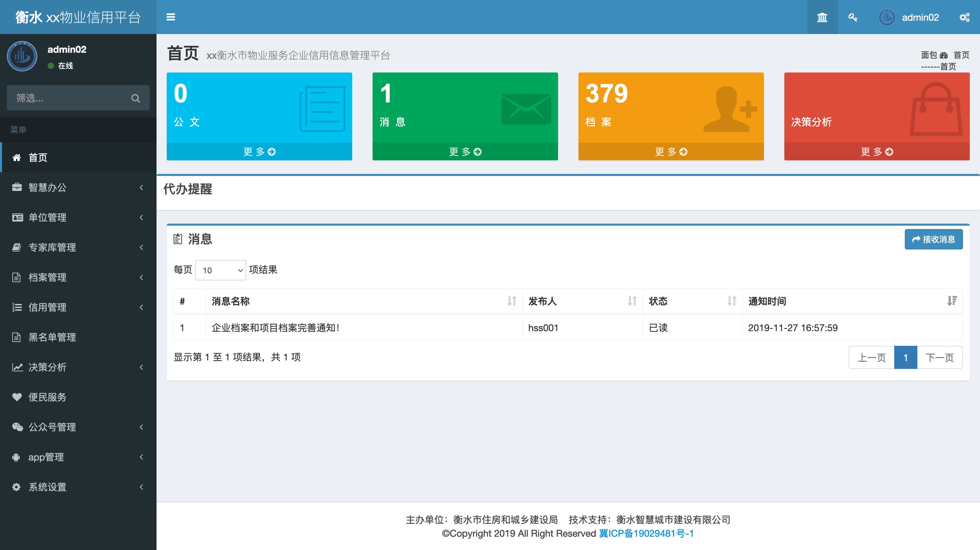Viewport: 980px width, 550px height.
Task: Expand the sidebar 决策分析 menu chevron
Action: 142,367
